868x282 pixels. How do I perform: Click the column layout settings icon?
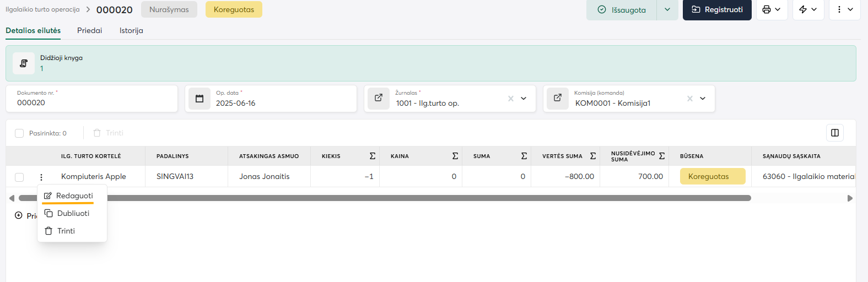pos(834,133)
